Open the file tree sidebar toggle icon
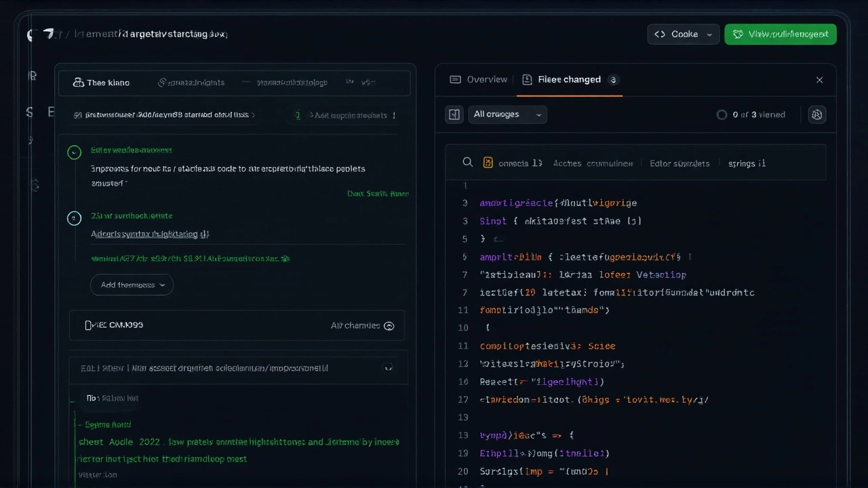This screenshot has width=868, height=488. (454, 114)
